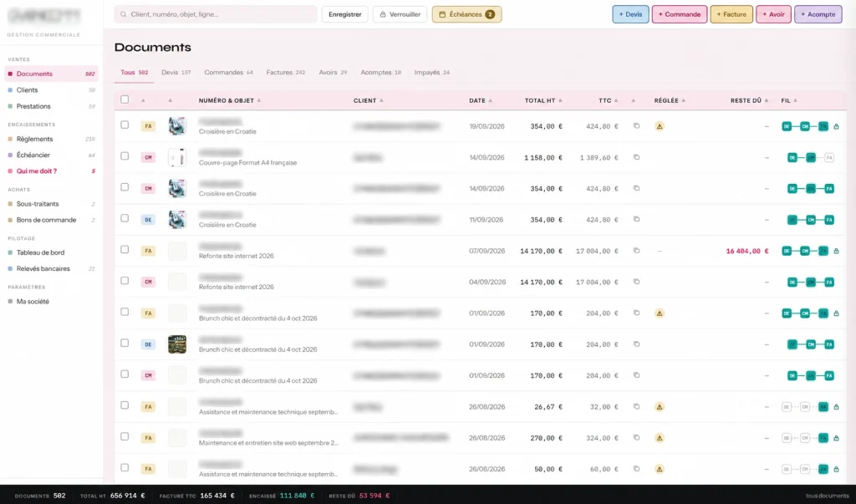The image size is (856, 504).
Task: Select the Couvre-page Format A4 row checkbox
Action: [x=125, y=156]
